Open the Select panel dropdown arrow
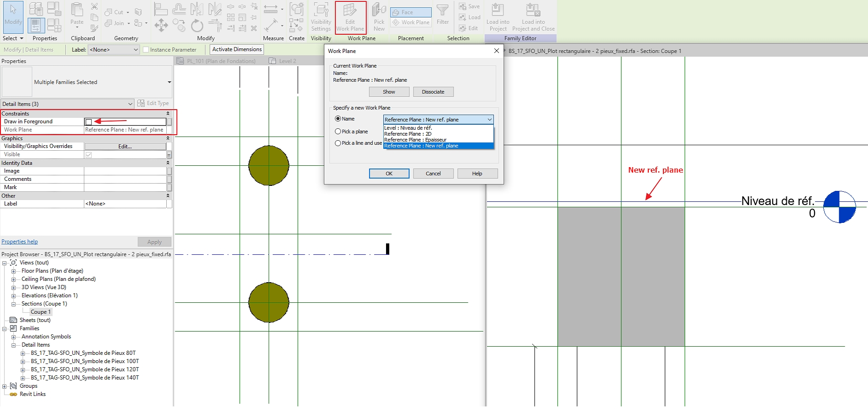868x411 pixels. point(22,38)
